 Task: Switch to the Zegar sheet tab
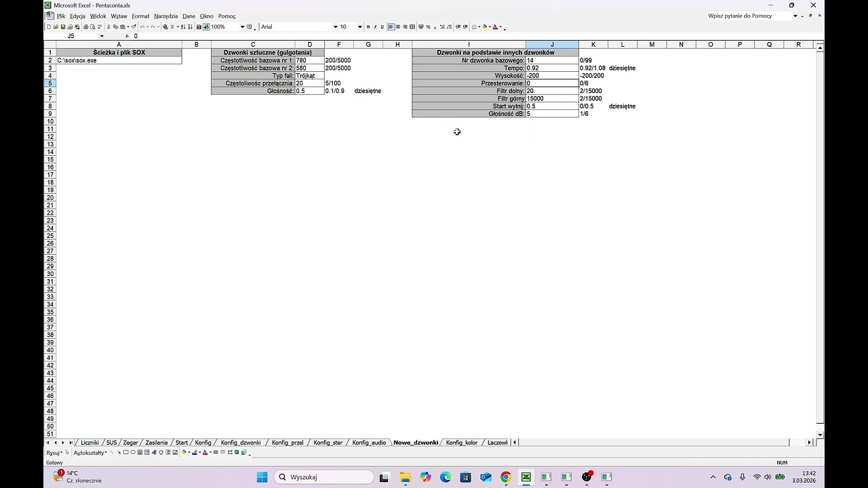tap(130, 443)
